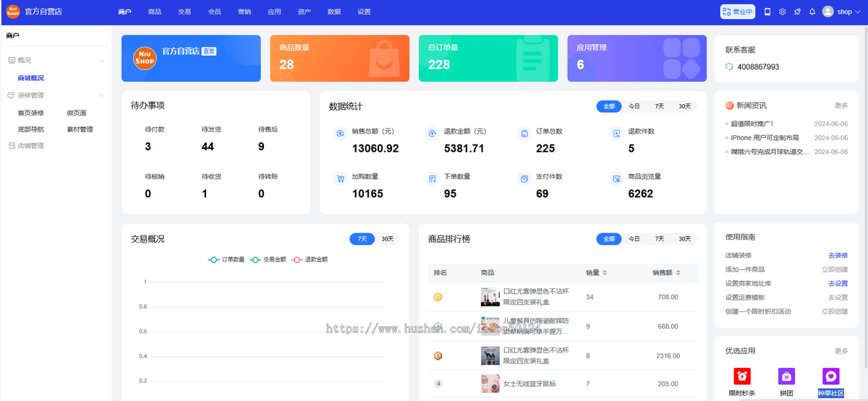Toggle 退款金额 legend in chart
Image resolution: width=868 pixels, height=401 pixels.
[x=310, y=259]
